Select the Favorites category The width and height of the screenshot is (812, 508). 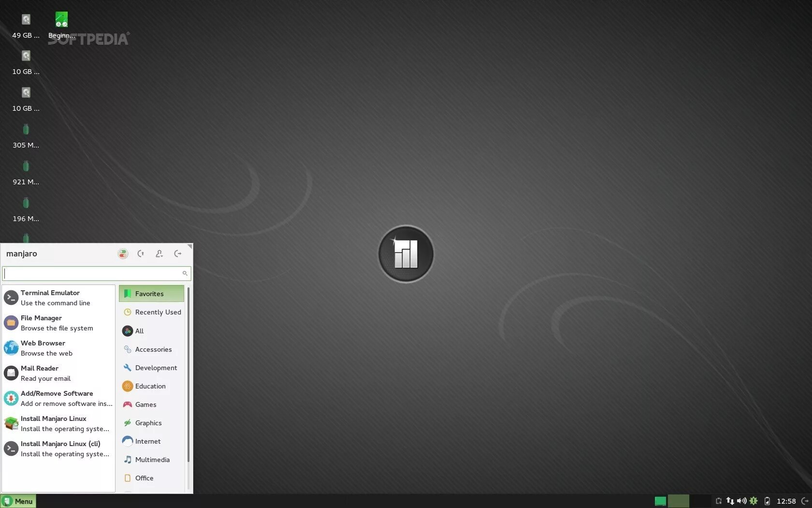(x=151, y=294)
